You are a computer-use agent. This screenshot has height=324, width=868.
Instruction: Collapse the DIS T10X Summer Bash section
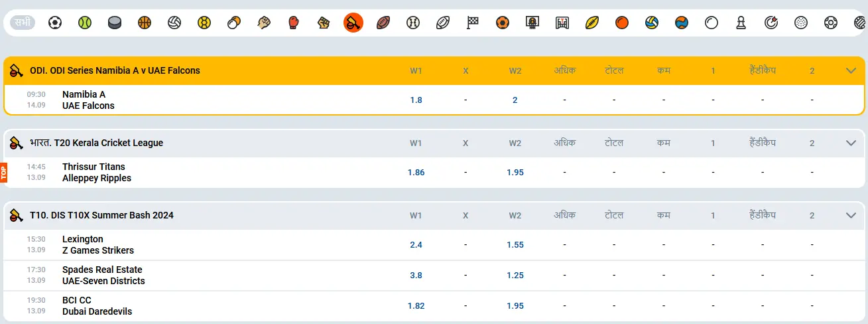coord(851,215)
